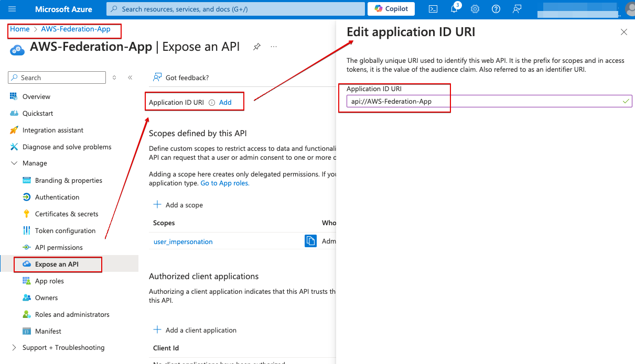Edit the Application ID URI text field

(x=489, y=101)
